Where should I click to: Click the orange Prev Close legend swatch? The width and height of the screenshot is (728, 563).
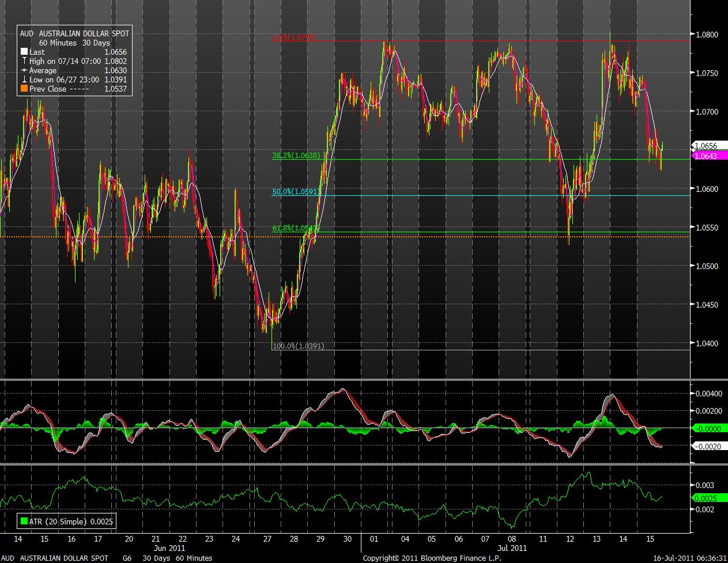[x=24, y=89]
